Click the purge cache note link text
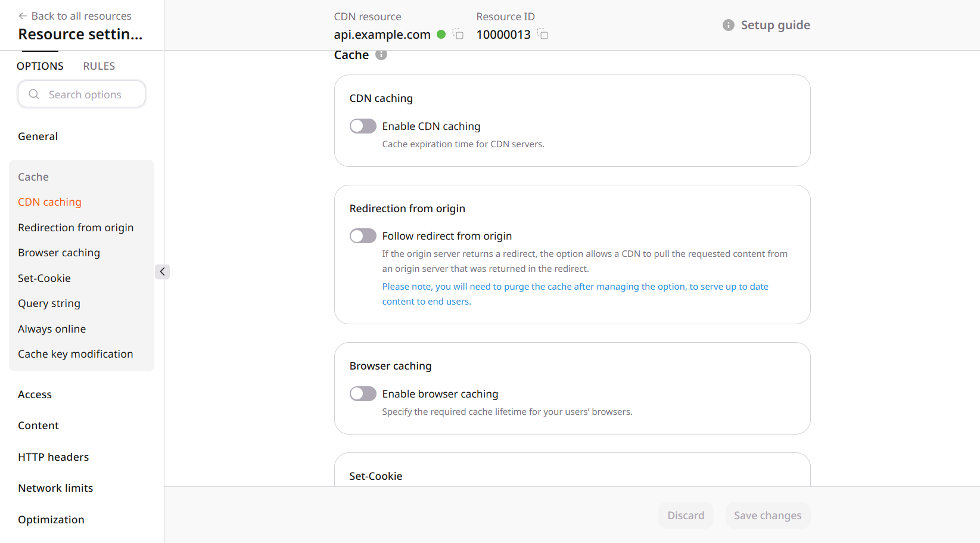This screenshot has height=543, width=980. [575, 294]
